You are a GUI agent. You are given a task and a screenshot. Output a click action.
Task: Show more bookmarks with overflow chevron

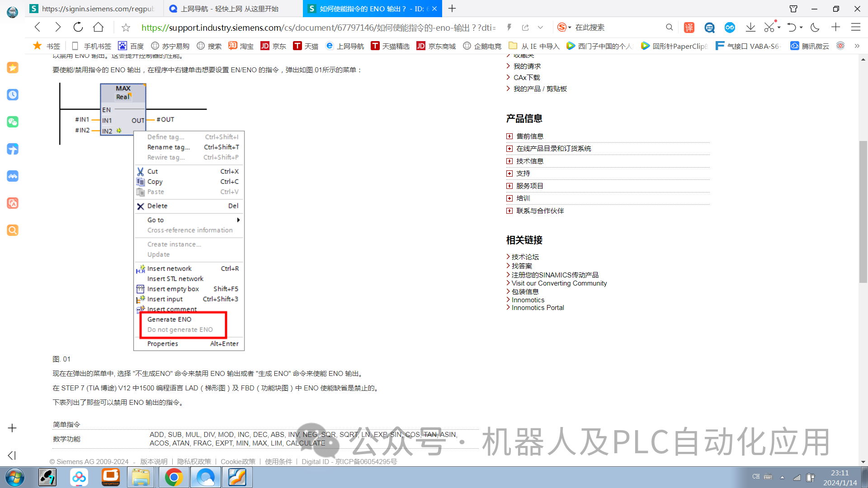point(857,46)
